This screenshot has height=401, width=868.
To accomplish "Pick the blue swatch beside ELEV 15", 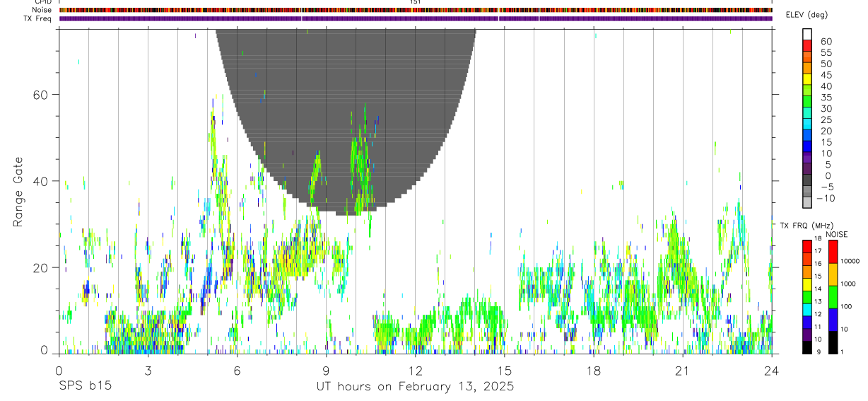I will point(807,146).
